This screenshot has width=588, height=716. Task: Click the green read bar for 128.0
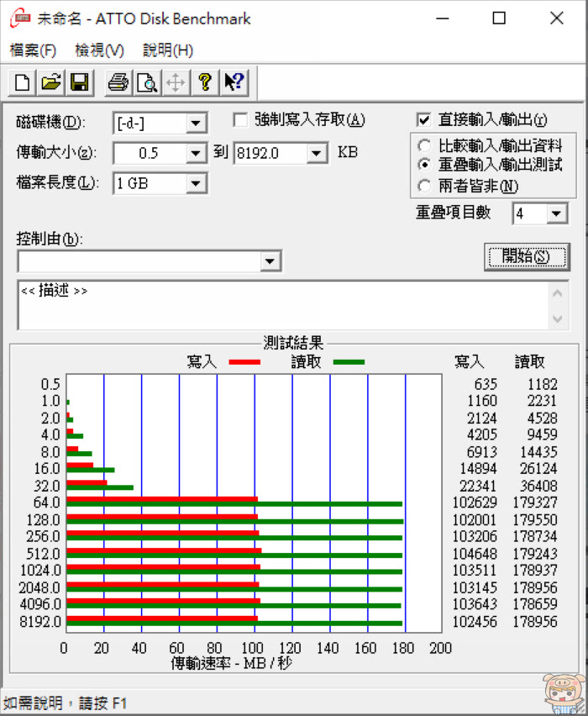(235, 522)
